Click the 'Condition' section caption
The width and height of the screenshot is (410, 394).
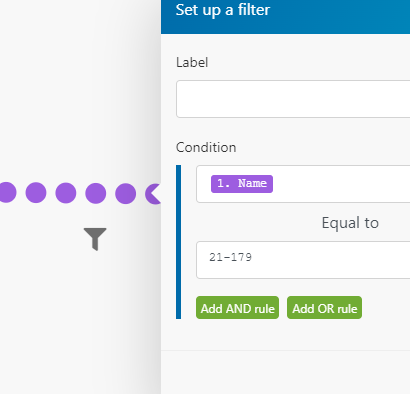coord(206,147)
